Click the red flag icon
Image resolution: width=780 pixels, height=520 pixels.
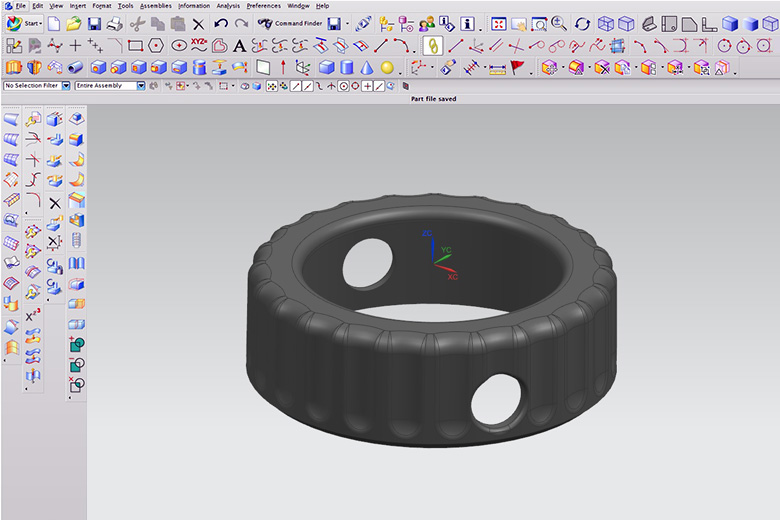(x=517, y=67)
